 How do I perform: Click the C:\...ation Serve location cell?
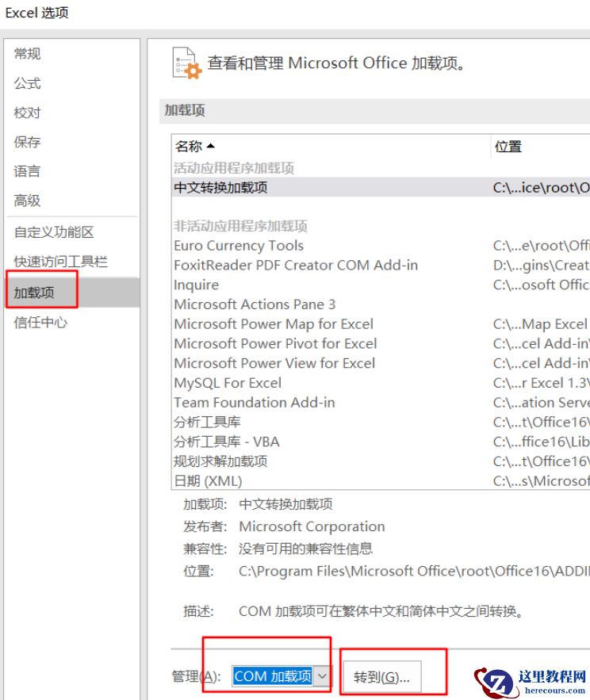(x=541, y=403)
